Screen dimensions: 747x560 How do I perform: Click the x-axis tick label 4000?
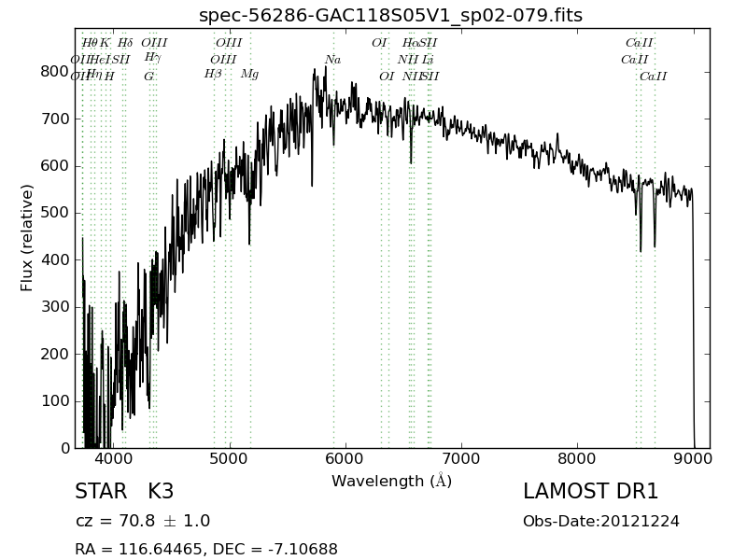tap(114, 458)
